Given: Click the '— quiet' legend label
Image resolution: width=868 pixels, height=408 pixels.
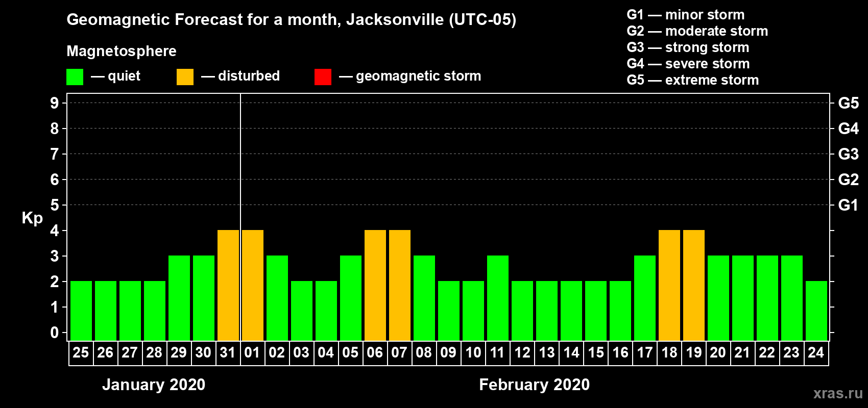Looking at the screenshot, I should pyautogui.click(x=115, y=76).
